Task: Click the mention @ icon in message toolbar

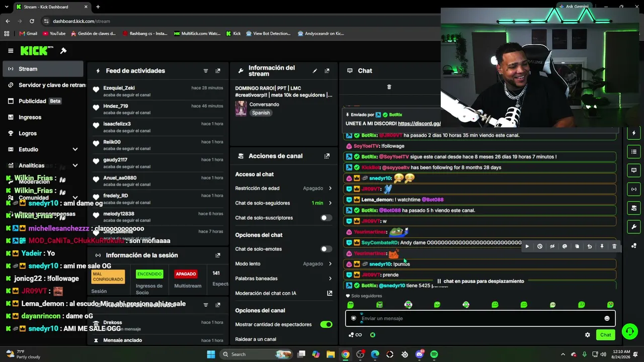Action: pyautogui.click(x=565, y=246)
